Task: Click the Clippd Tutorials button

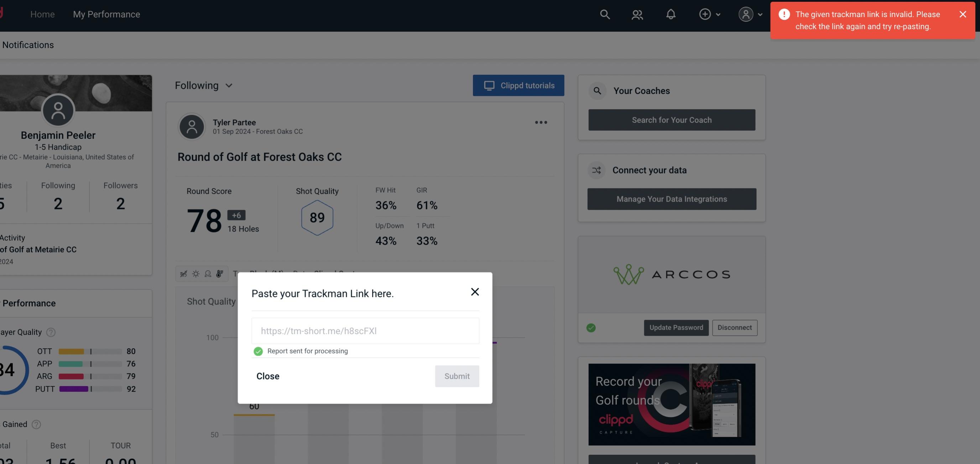Action: [519, 85]
